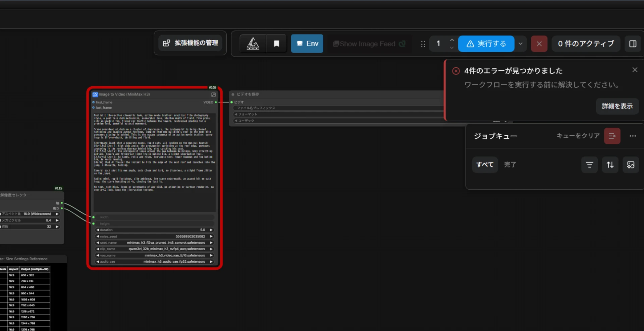
Task: Click the VIDEO output socket on the node
Action: click(216, 102)
